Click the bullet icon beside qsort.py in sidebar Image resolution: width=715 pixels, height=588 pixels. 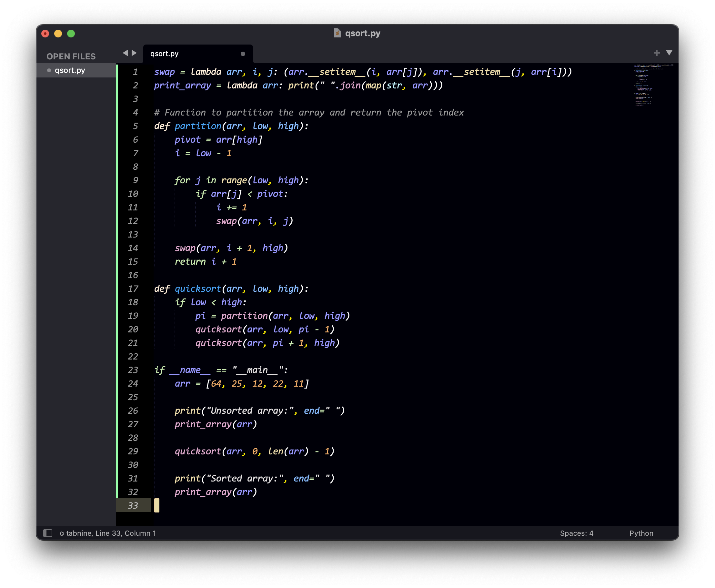[x=49, y=70]
